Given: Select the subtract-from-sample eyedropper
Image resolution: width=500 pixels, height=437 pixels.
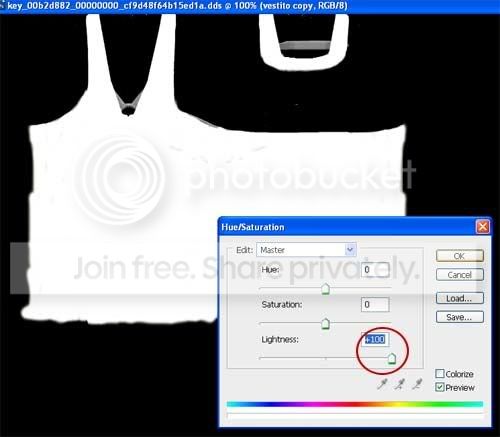Looking at the screenshot, I should 417,384.
